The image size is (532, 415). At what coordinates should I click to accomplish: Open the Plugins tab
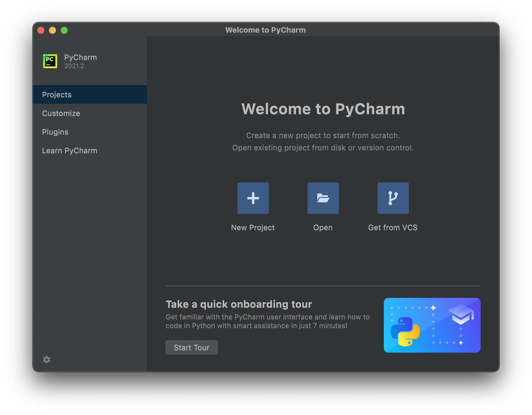click(x=90, y=132)
